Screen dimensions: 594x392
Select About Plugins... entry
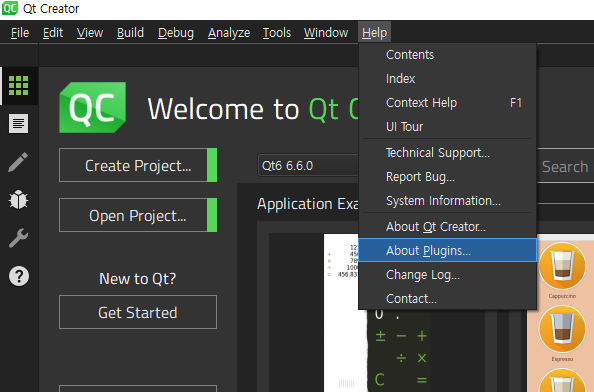point(447,250)
